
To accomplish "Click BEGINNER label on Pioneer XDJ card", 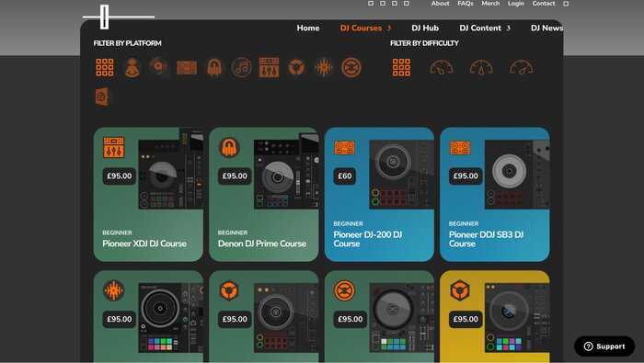I will pos(117,233).
